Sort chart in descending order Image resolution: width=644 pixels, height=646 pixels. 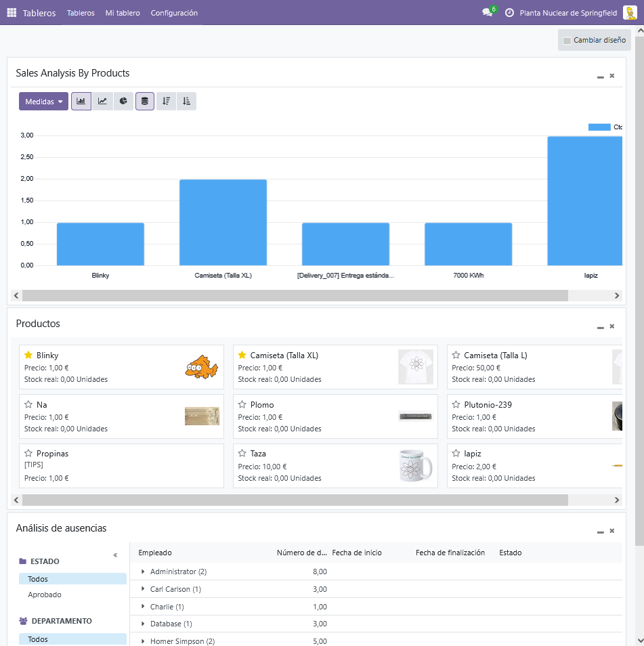click(x=167, y=102)
